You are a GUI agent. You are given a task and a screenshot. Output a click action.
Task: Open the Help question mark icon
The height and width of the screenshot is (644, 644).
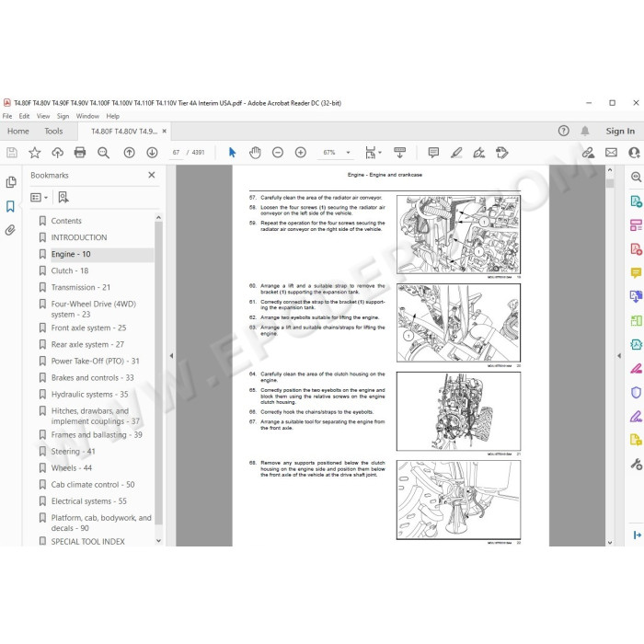563,131
